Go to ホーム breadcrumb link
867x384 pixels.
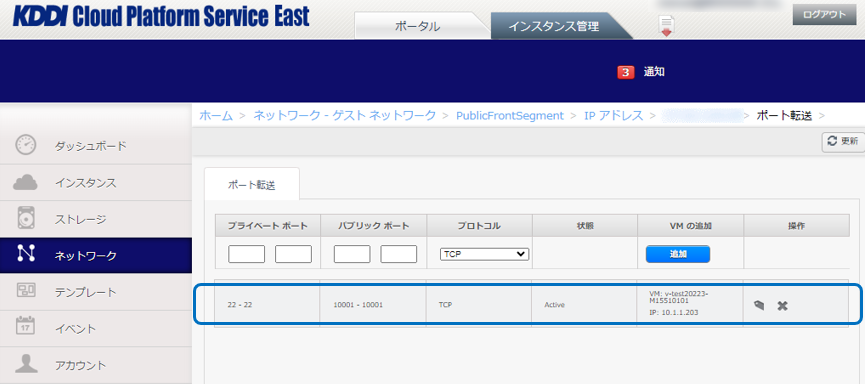coord(216,116)
